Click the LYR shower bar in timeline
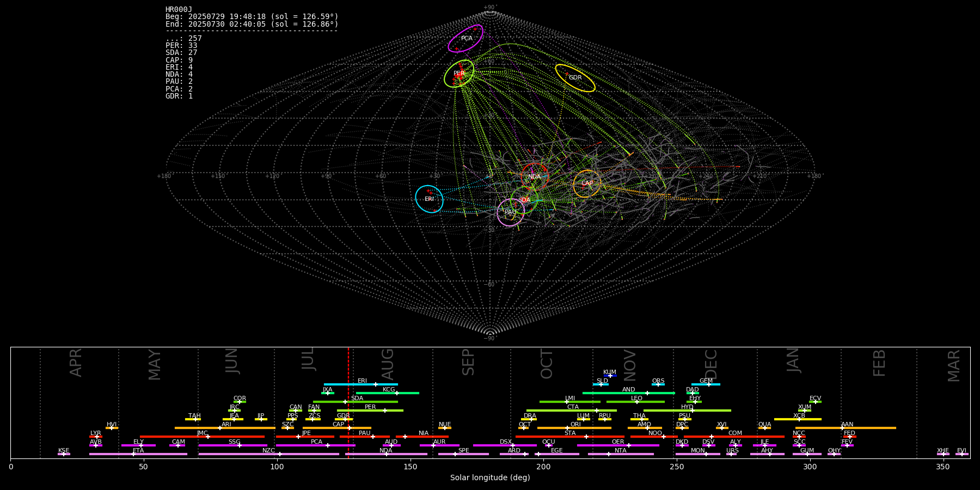 coord(96,437)
